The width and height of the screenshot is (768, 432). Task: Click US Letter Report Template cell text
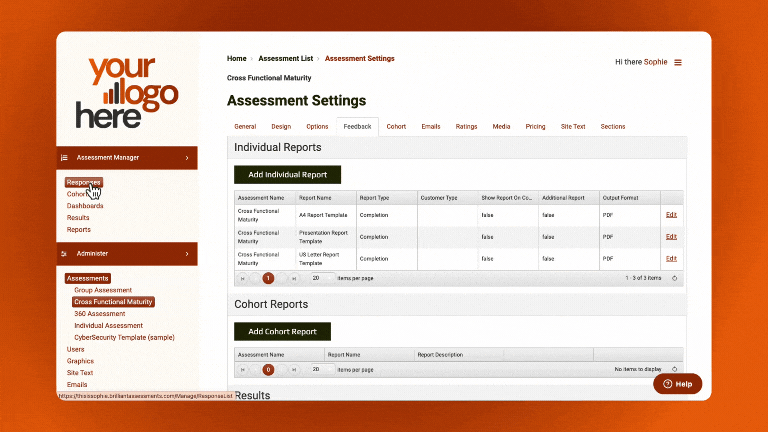click(319, 259)
